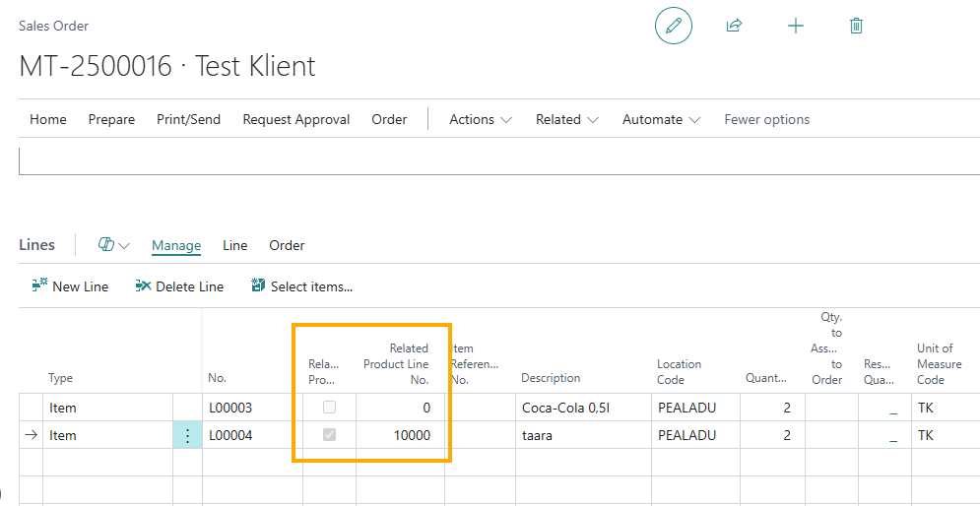Open the Home menu tab
This screenshot has width=980, height=506.
(48, 119)
